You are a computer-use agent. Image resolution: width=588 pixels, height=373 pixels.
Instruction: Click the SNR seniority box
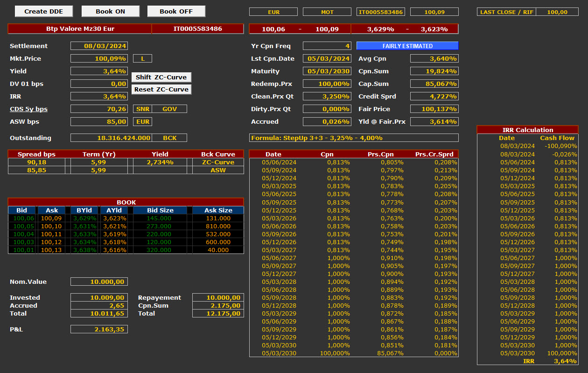point(142,109)
